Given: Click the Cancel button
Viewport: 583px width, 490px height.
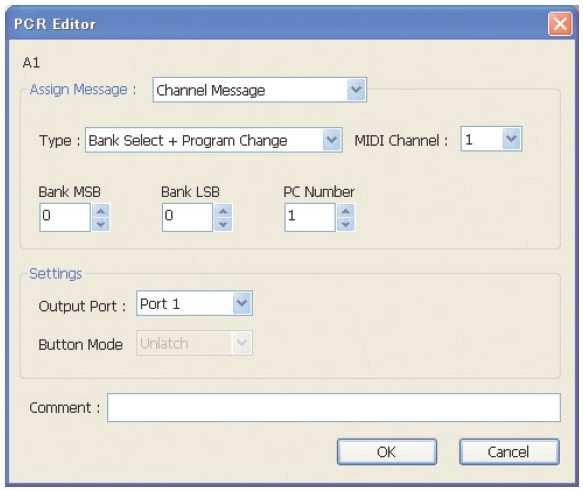Looking at the screenshot, I should click(x=509, y=452).
